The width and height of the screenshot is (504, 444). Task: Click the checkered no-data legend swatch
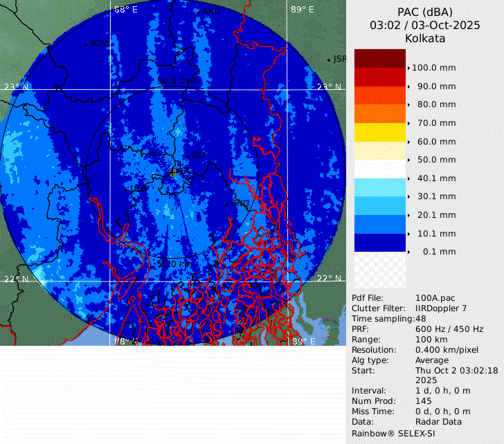(379, 270)
